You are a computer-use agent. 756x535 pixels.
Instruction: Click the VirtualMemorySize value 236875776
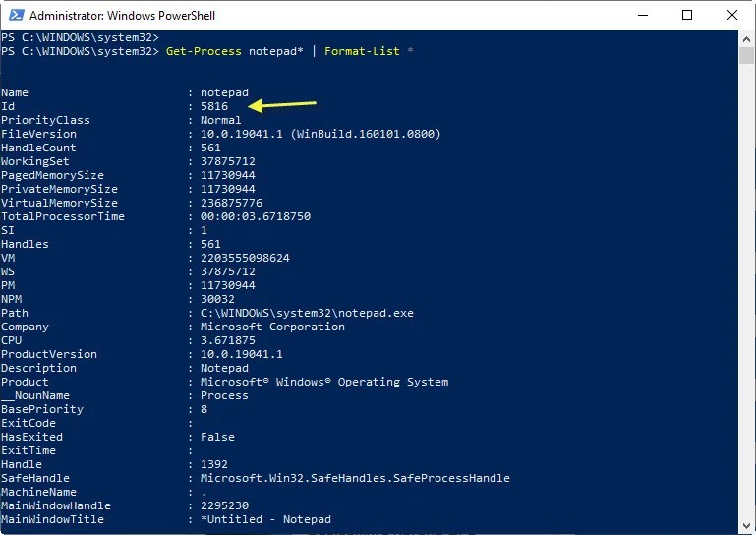231,203
